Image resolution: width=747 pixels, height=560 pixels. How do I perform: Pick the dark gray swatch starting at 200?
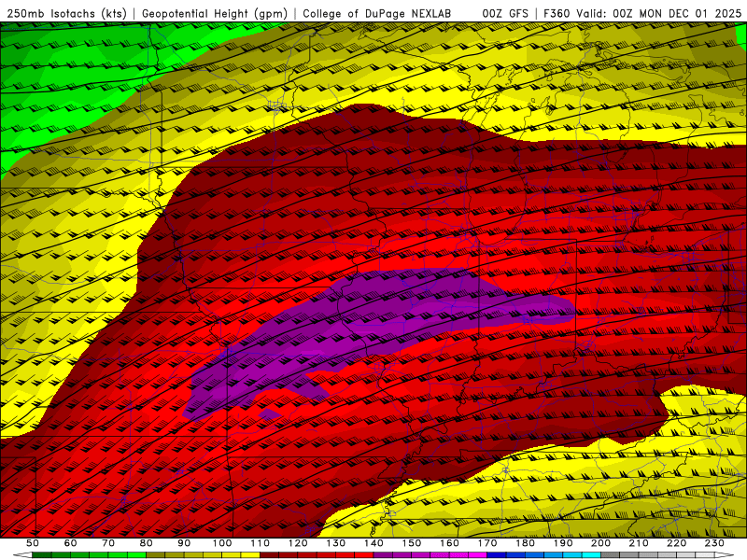pos(611,554)
